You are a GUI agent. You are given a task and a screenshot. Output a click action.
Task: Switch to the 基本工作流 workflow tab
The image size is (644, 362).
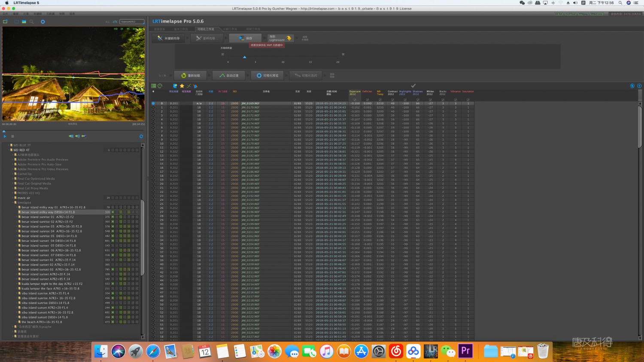click(181, 29)
